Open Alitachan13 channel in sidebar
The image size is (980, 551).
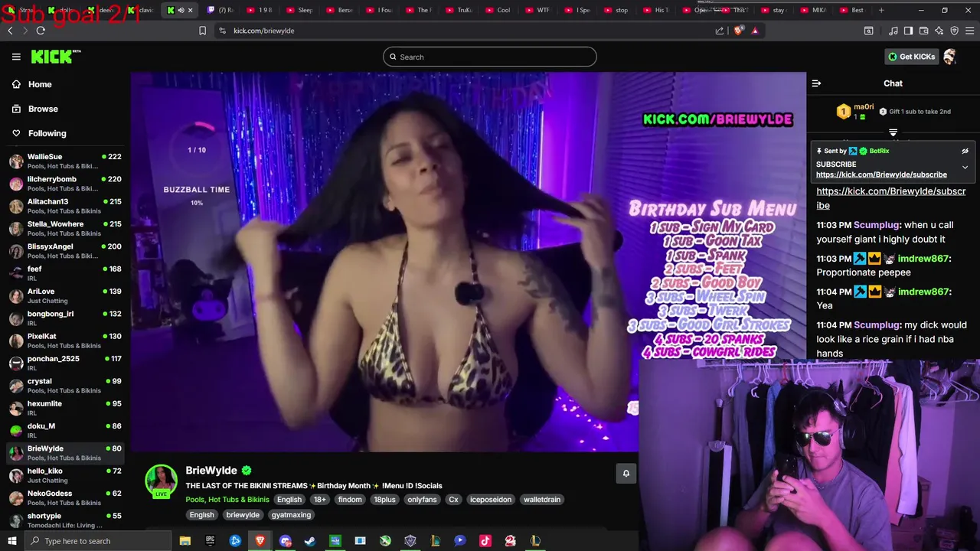point(65,206)
